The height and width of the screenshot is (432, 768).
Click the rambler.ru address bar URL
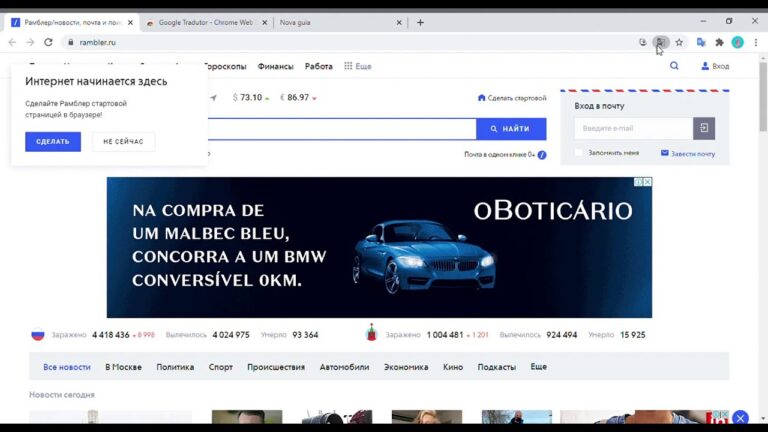pyautogui.click(x=97, y=43)
